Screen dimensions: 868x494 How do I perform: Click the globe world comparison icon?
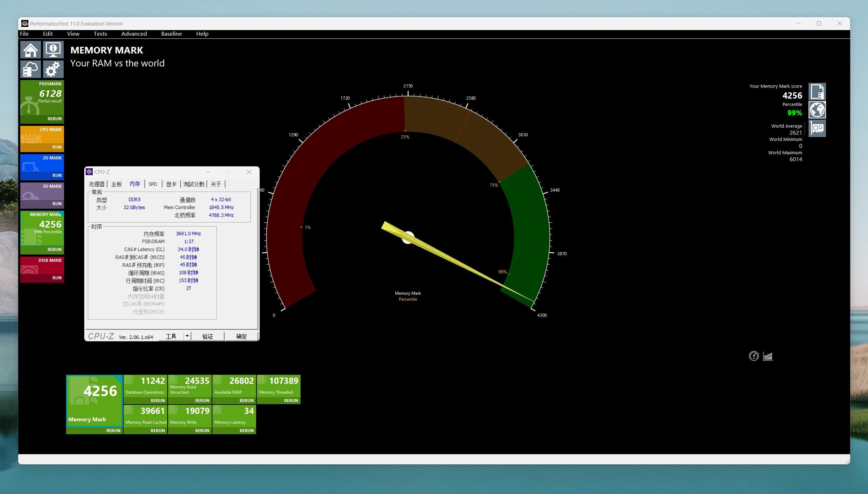click(817, 110)
